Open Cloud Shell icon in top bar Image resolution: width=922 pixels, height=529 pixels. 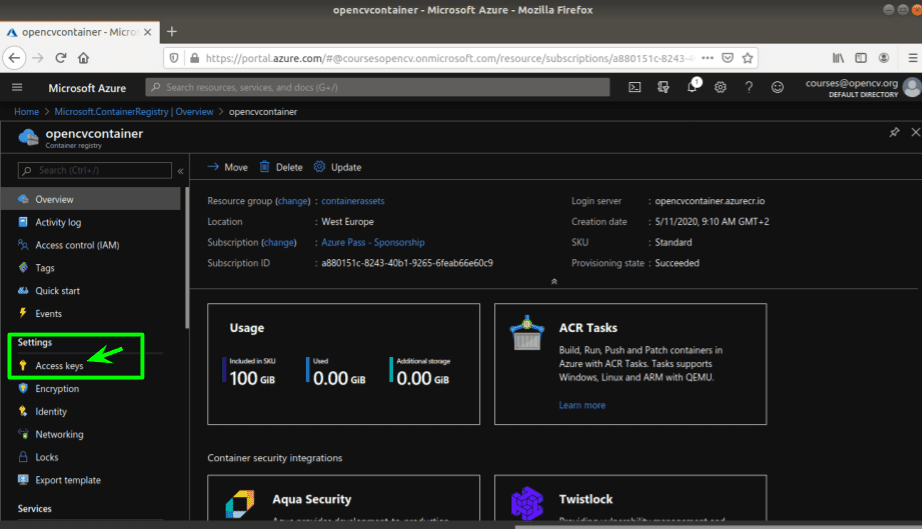click(634, 88)
